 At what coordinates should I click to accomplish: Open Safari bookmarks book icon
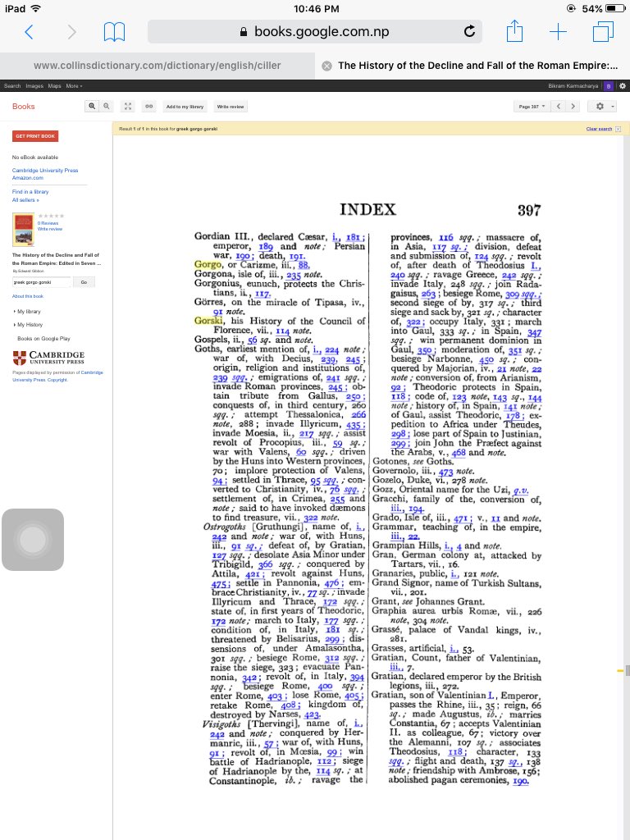click(x=114, y=32)
